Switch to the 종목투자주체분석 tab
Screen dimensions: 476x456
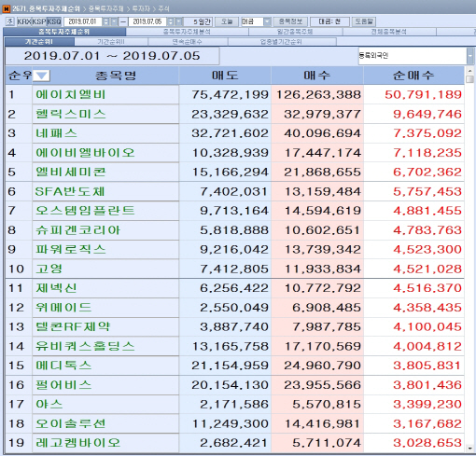click(187, 32)
